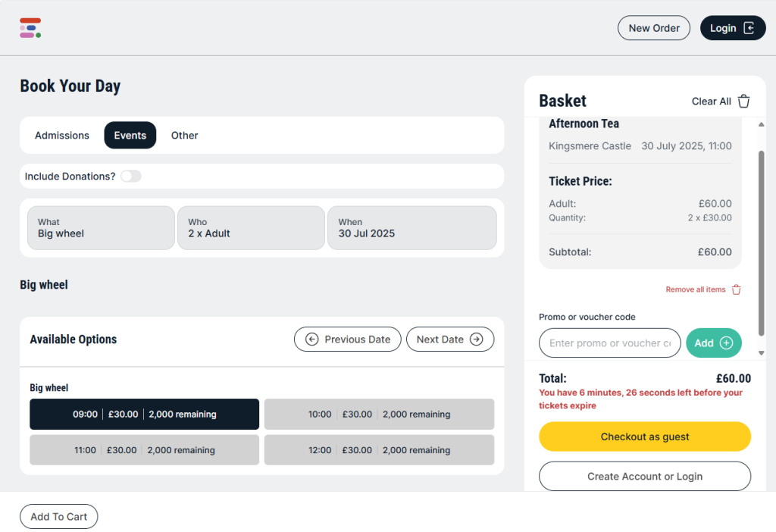This screenshot has height=532, width=776.
Task: Click the basket vertical scrollbar
Action: [x=761, y=243]
